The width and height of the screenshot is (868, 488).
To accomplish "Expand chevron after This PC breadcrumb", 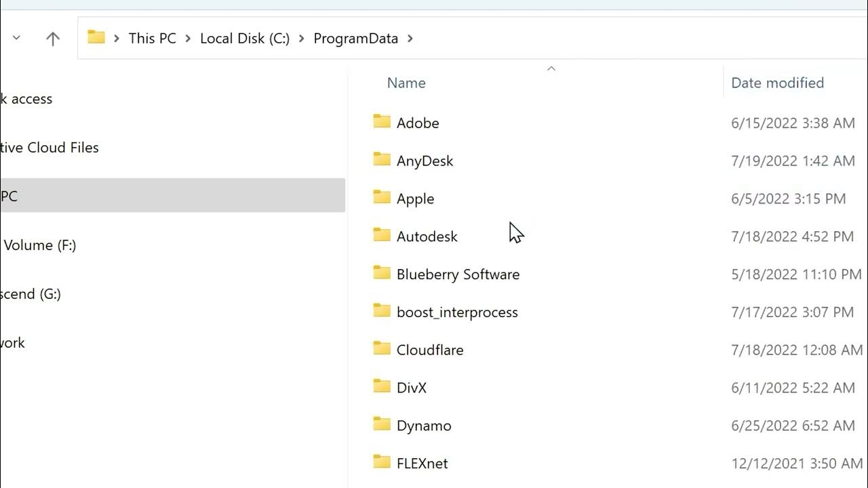I will [188, 39].
